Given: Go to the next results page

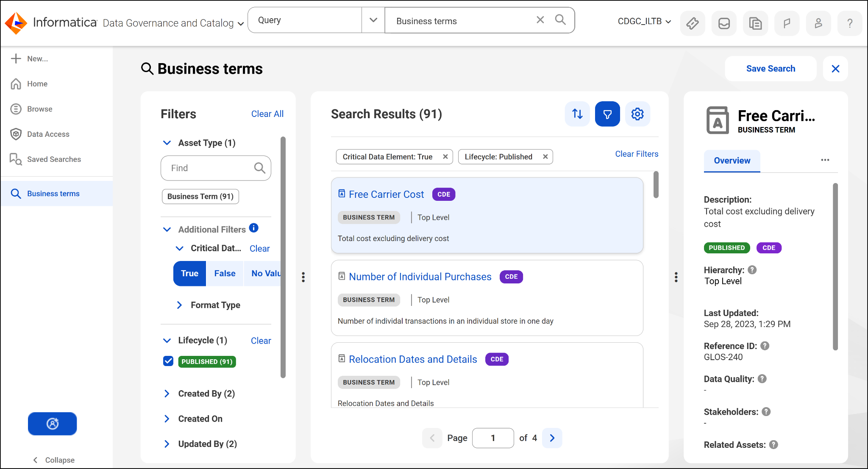Looking at the screenshot, I should click(x=552, y=438).
